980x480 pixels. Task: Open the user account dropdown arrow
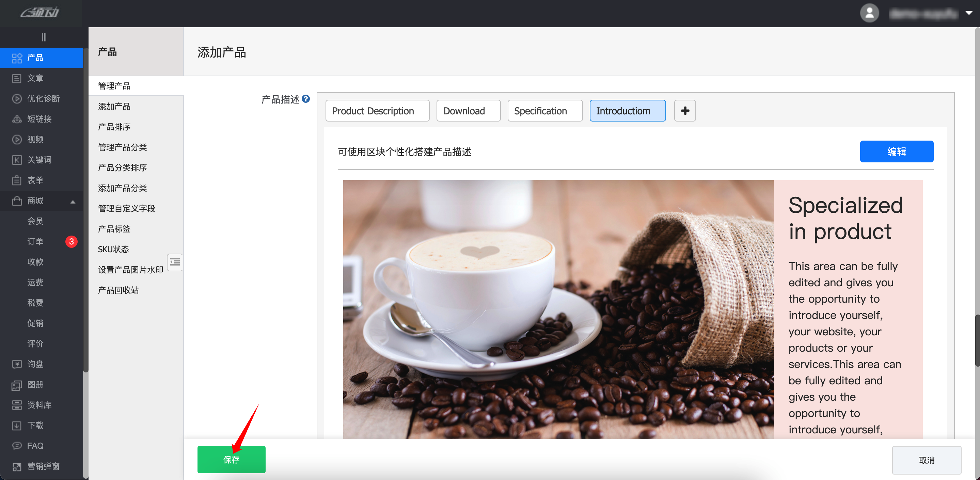[968, 13]
